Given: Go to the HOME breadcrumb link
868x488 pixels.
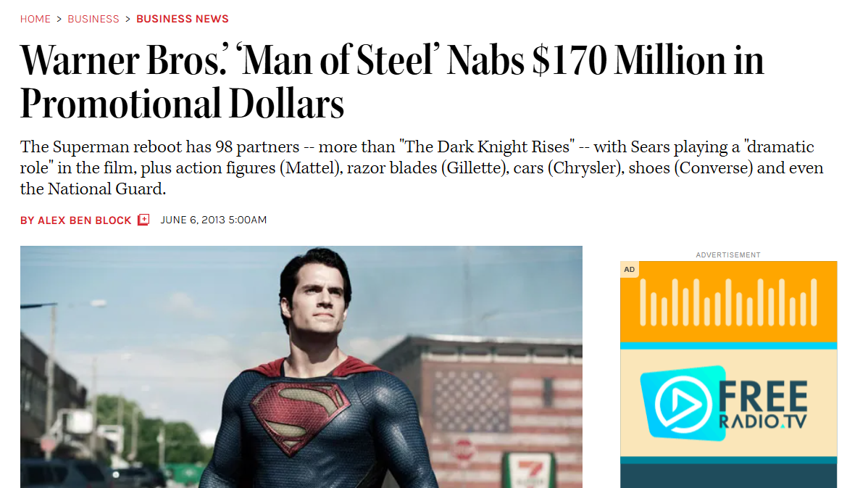Looking at the screenshot, I should (36, 19).
